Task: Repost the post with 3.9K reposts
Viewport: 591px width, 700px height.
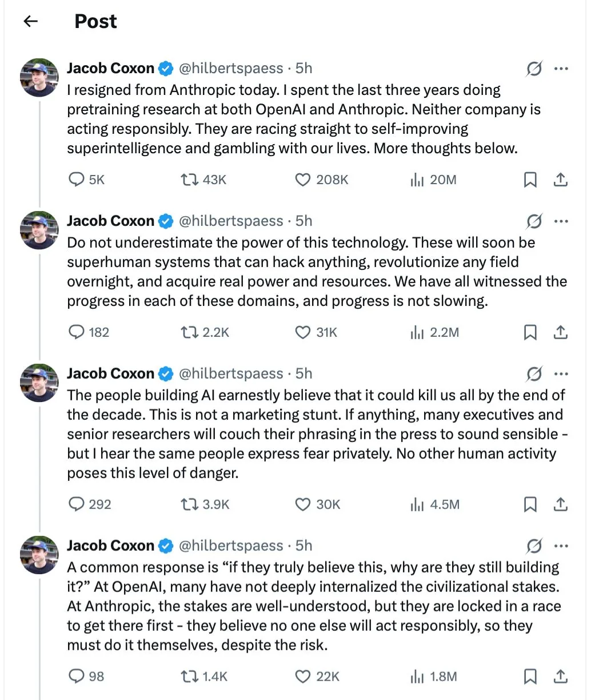Action: click(x=205, y=504)
